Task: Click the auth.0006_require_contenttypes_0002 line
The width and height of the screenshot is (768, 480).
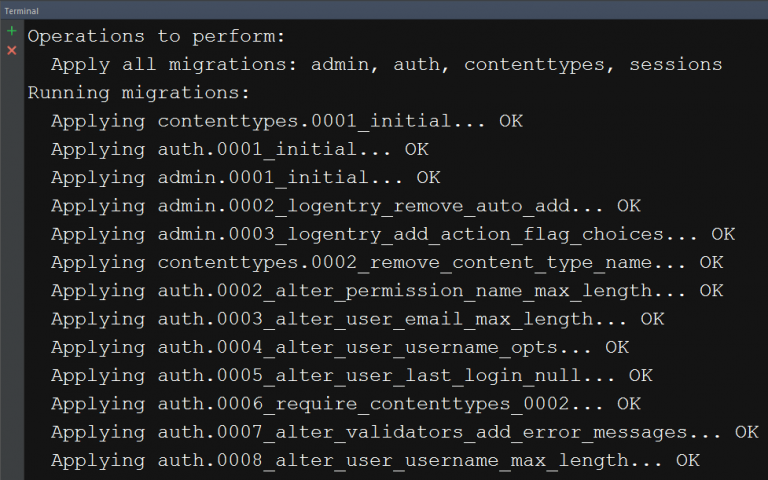Action: [346, 404]
